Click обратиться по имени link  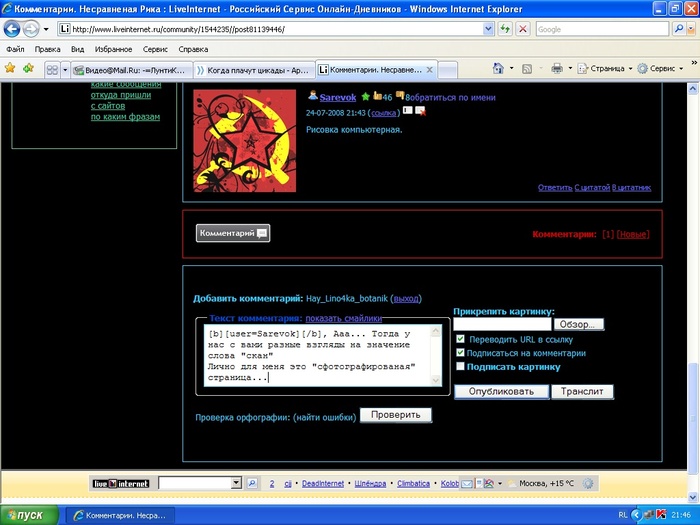[452, 97]
